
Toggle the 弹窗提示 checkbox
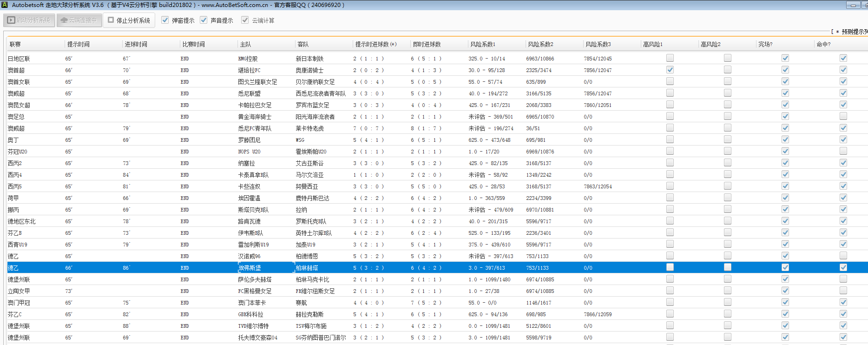pyautogui.click(x=165, y=20)
